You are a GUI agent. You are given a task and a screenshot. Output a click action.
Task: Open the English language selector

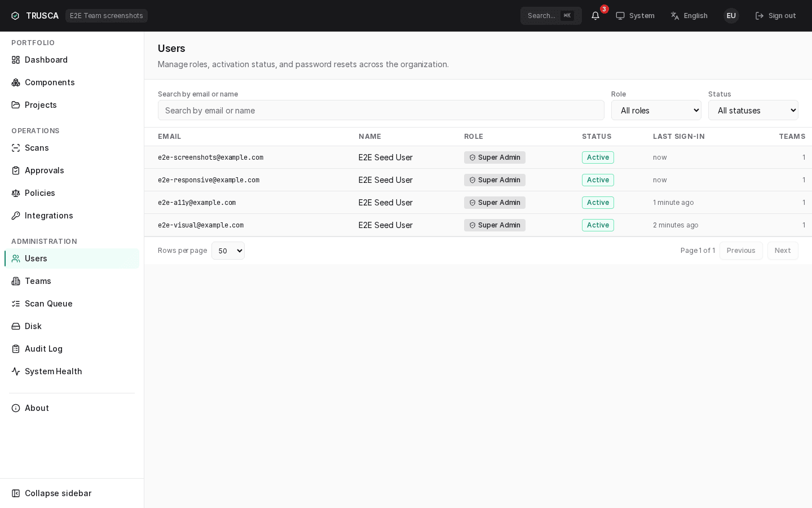click(x=689, y=16)
